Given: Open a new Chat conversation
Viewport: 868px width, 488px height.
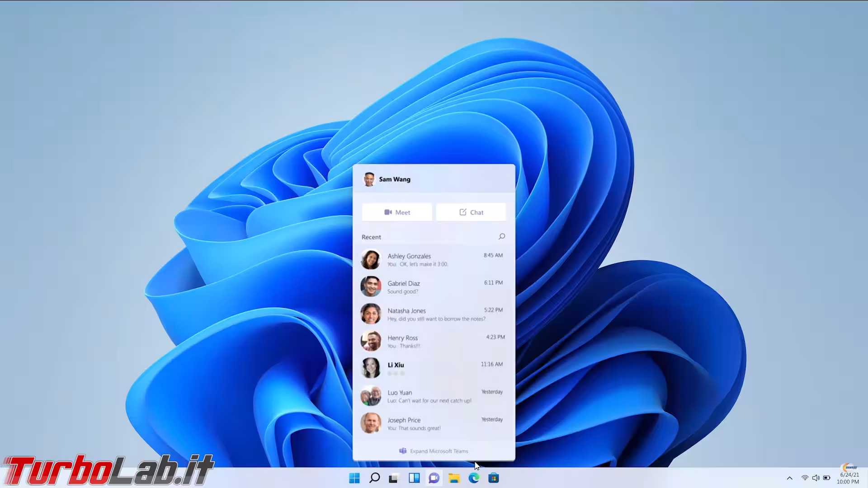Looking at the screenshot, I should coord(471,212).
